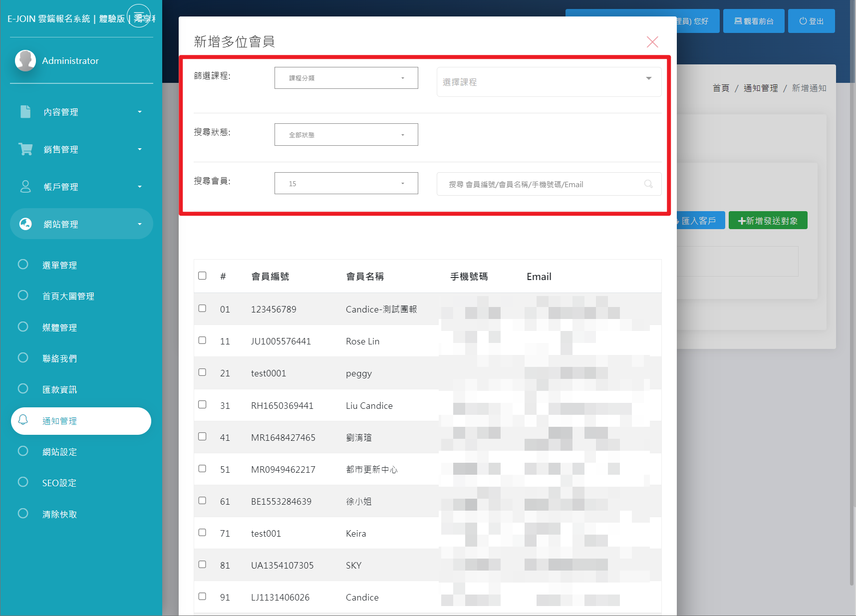Click the shopping cart icon for 銷售管理
Viewport: 856px width, 616px height.
point(25,149)
